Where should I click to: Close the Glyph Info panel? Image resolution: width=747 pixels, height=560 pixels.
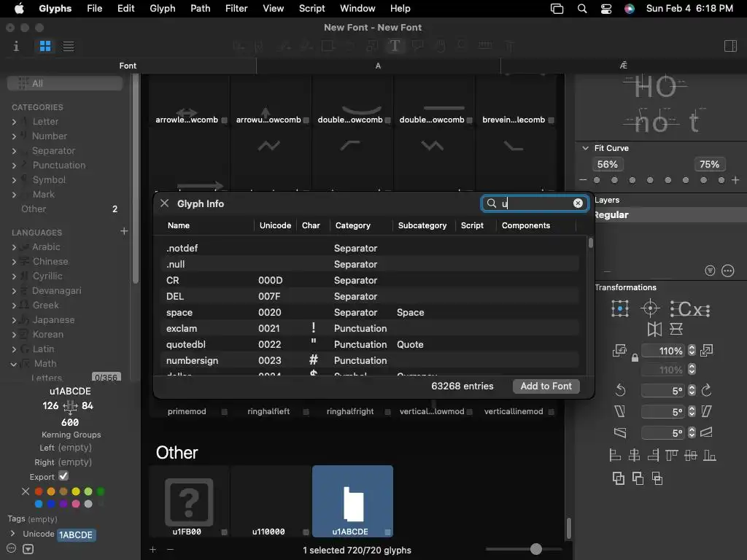tap(164, 203)
